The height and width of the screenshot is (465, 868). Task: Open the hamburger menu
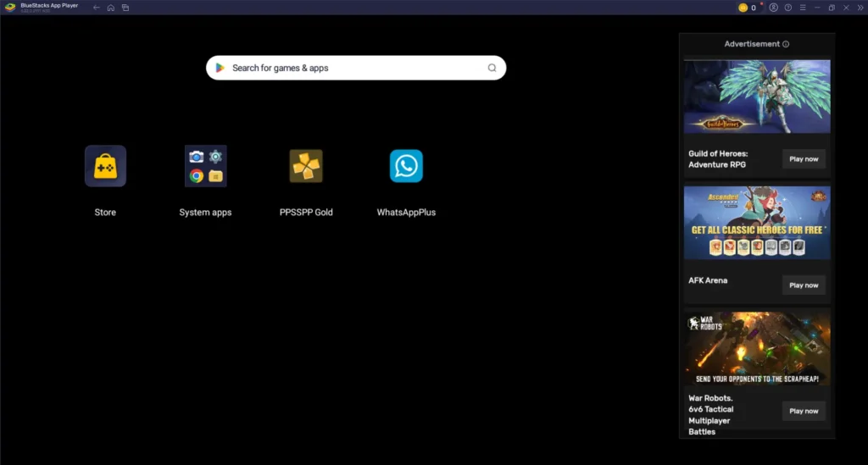(x=803, y=8)
